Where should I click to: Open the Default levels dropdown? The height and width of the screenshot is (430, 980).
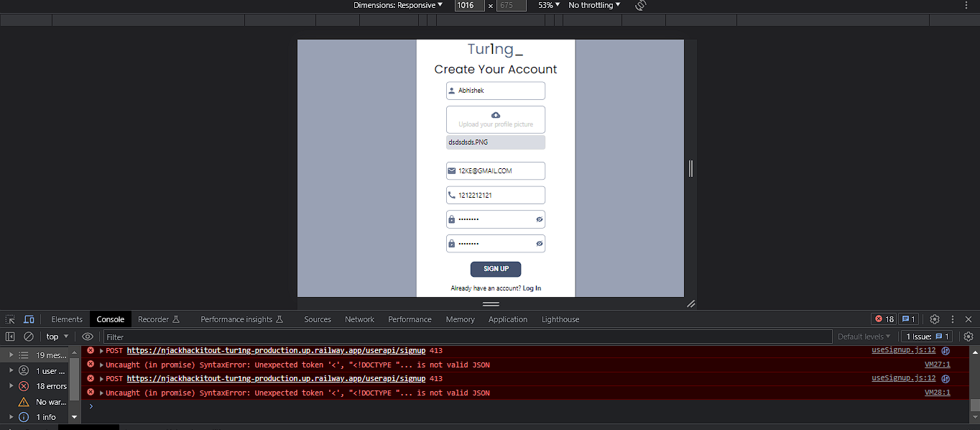(864, 336)
